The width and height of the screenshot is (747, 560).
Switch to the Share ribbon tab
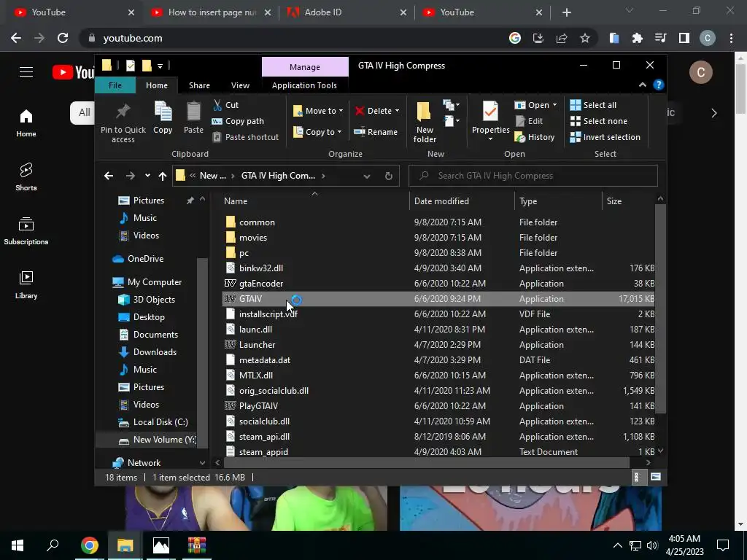point(199,85)
